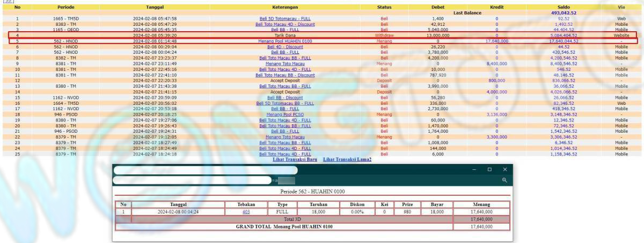Click 'Beli 5D Totomacau - FULL' in row 1
The height and width of the screenshot is (243, 644).
[285, 18]
